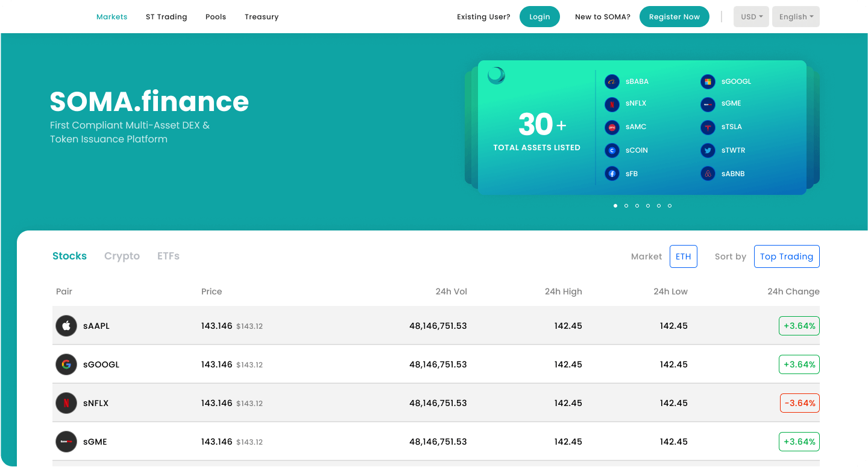
Task: Click the Register Now button
Action: pyautogui.click(x=675, y=17)
